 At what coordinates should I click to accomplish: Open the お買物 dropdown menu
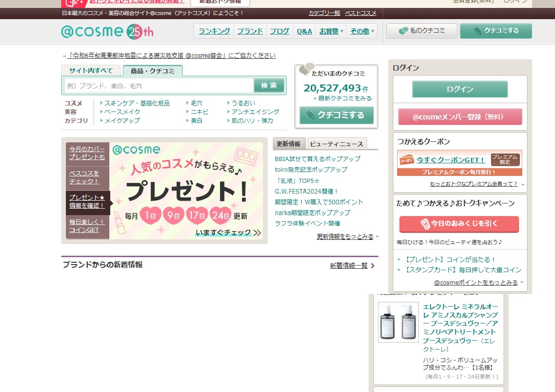[x=331, y=31]
